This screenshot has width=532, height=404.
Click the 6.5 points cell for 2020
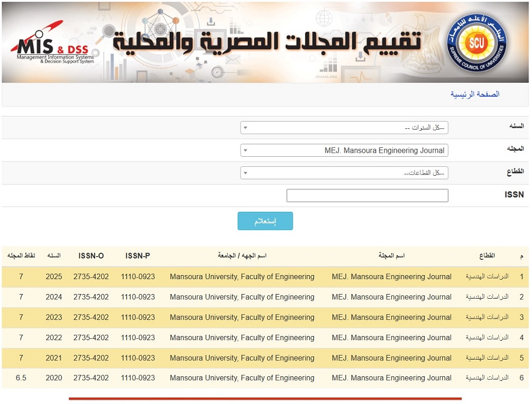[21, 378]
